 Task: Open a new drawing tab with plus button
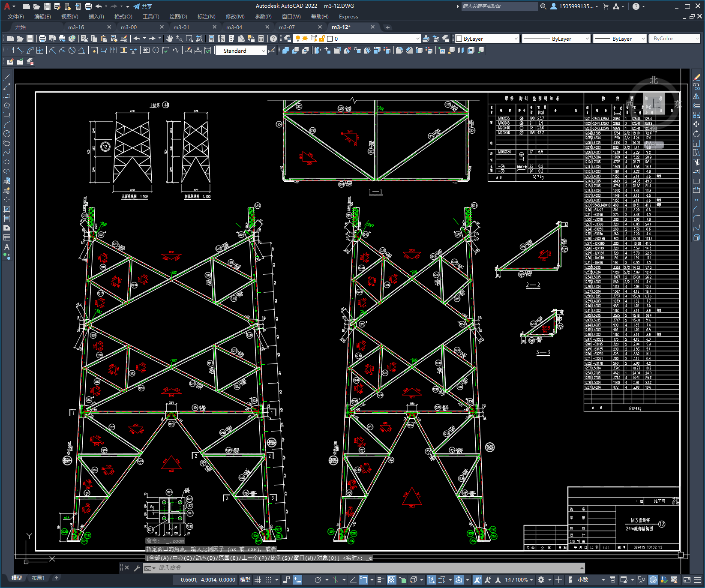(388, 27)
